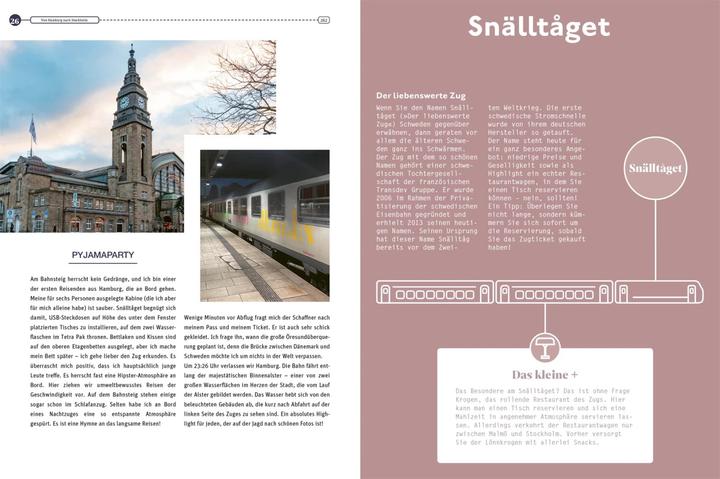Screen dimensions: 720x479
Task: Click the text "Das Besondere am Snälltåget?"
Action: [507, 391]
